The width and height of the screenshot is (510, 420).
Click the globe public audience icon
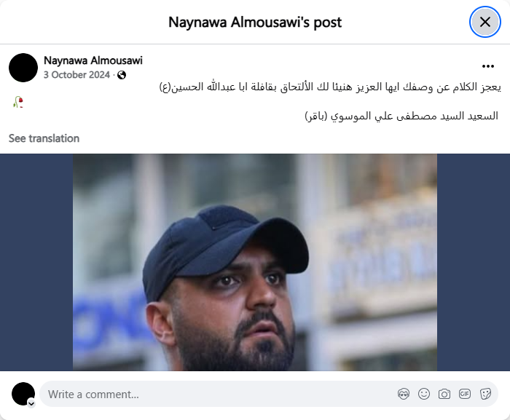pos(122,75)
